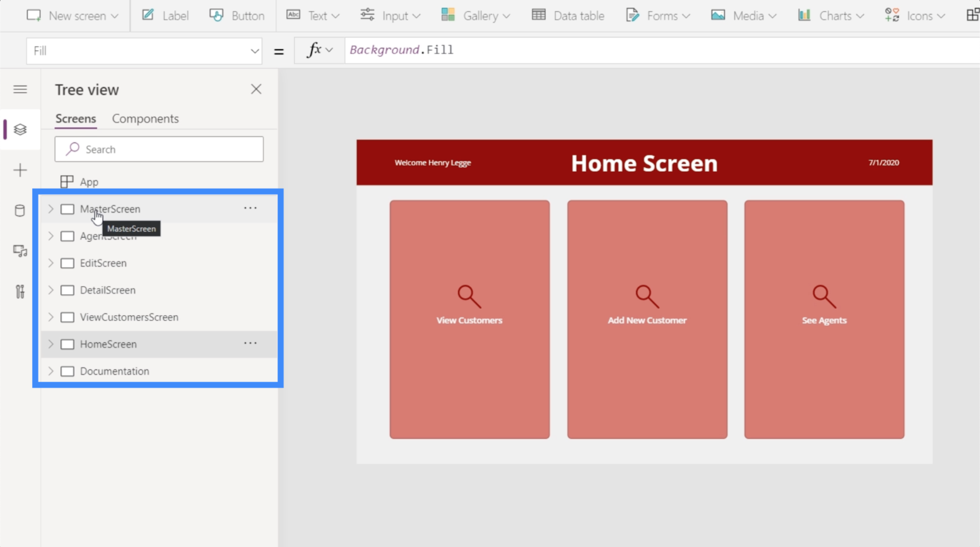Expand the MasterScreen node
Image resolution: width=980 pixels, height=547 pixels.
click(x=51, y=209)
